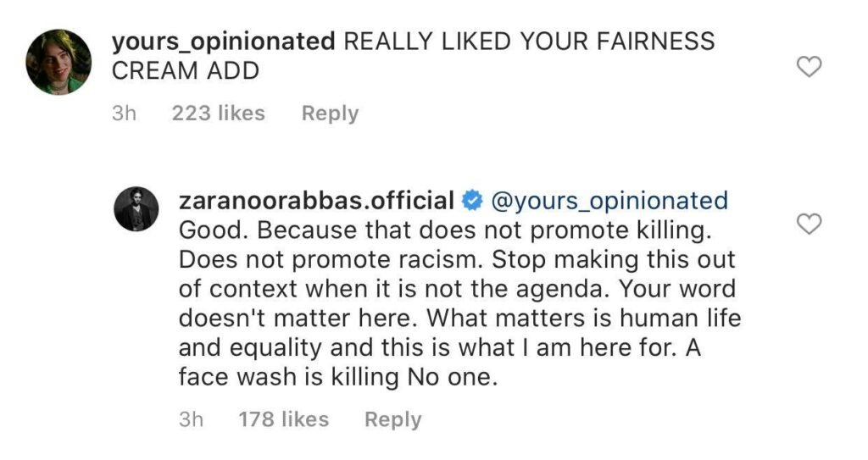The image size is (868, 460).
Task: View the 223 likes list
Action: click(218, 113)
